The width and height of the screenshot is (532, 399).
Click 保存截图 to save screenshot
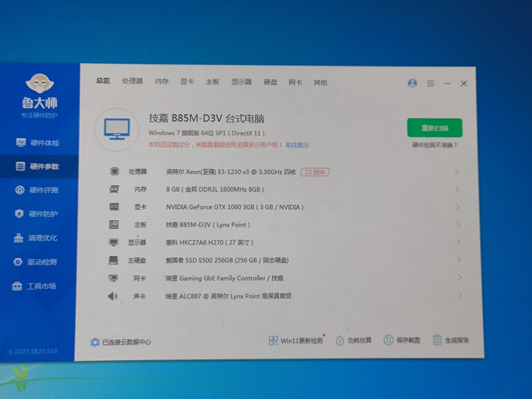(x=402, y=340)
